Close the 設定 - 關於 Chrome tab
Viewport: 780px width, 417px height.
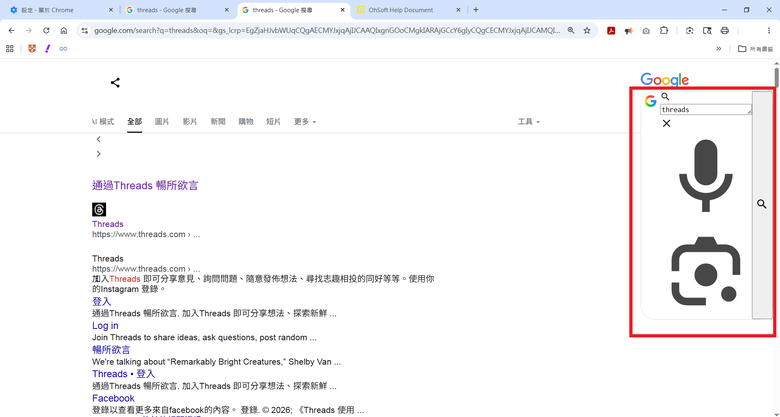111,10
